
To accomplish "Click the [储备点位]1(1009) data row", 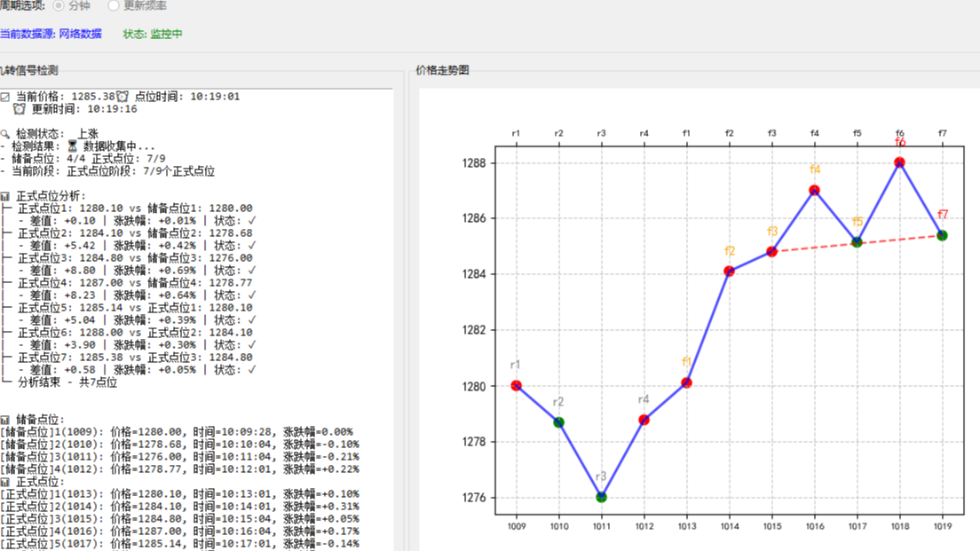I will pyautogui.click(x=177, y=432).
